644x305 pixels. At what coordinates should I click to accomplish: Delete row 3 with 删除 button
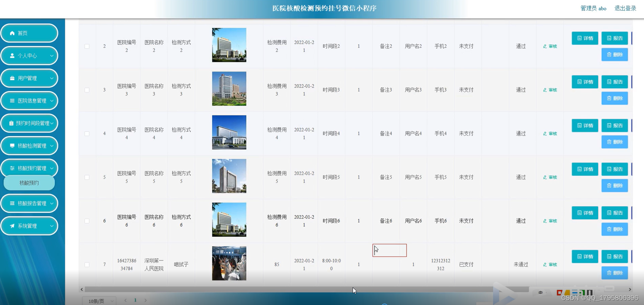click(615, 98)
